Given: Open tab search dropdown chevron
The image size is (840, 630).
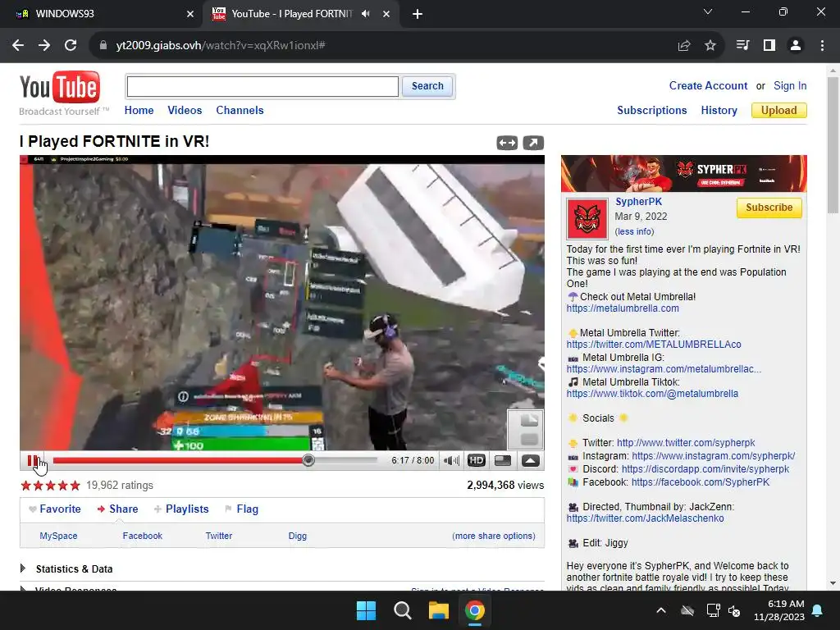Looking at the screenshot, I should coord(708,11).
